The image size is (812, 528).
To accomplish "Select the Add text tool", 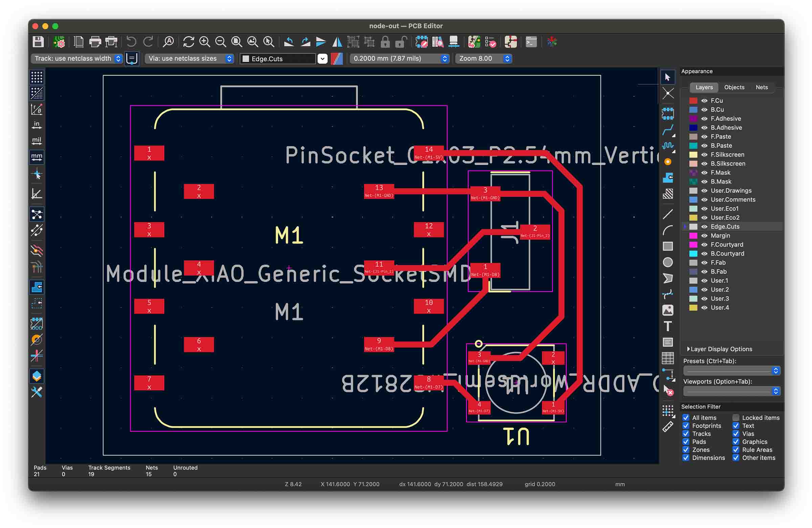I will tap(668, 326).
